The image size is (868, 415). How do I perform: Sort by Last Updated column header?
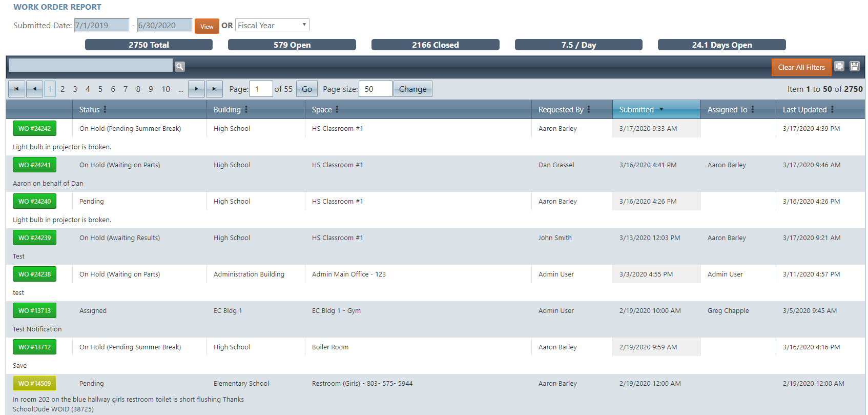tap(804, 109)
